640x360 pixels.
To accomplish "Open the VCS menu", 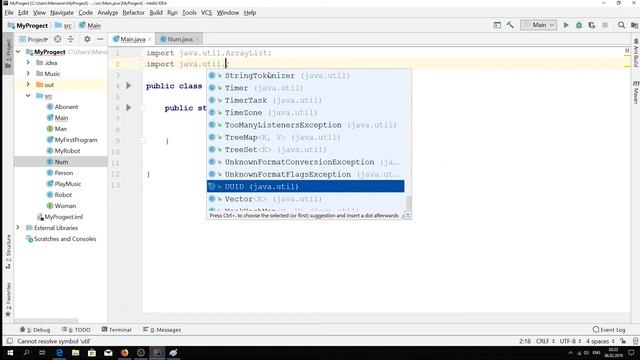I will coord(207,13).
